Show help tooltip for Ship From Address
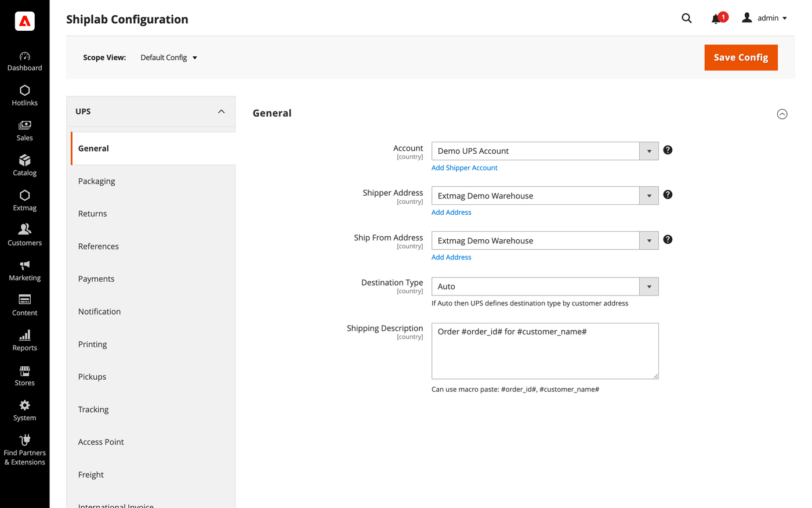812x508 pixels. [x=668, y=239]
